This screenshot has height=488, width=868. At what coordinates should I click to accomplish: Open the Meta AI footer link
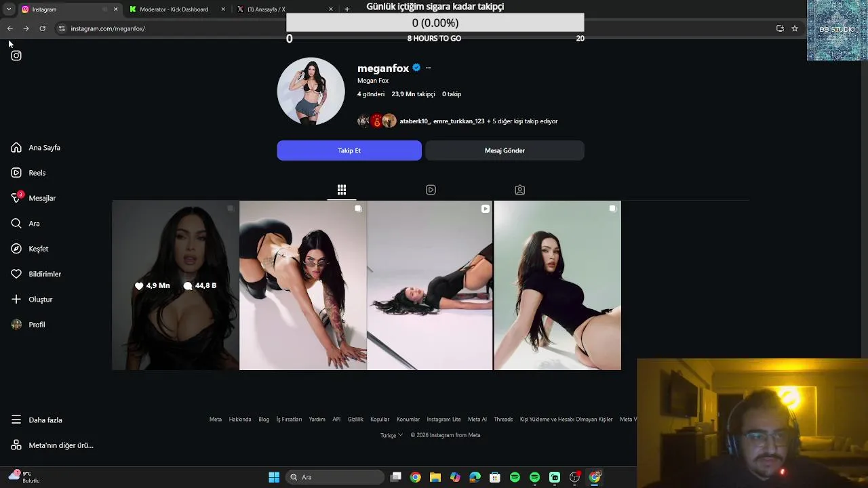click(477, 420)
